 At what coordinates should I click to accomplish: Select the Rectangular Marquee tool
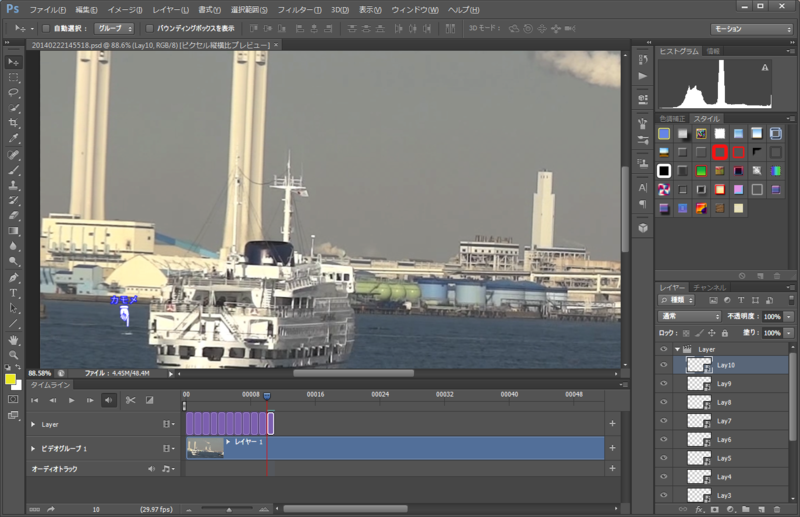(x=13, y=78)
